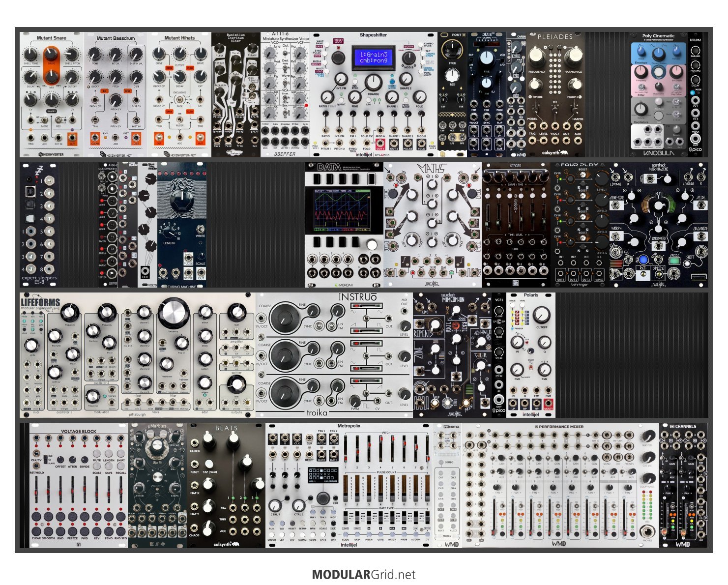Open the MODULARGrid.net link

[x=364, y=575]
